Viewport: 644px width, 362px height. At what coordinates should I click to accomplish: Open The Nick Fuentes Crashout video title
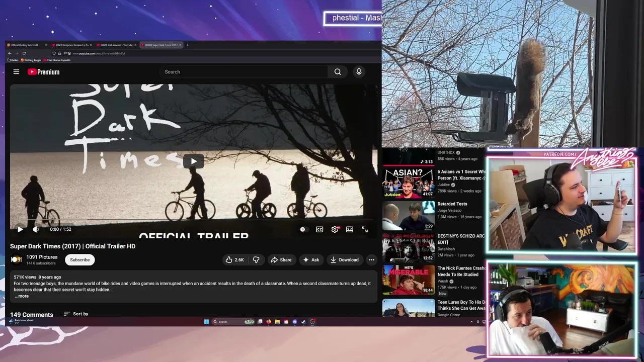tap(461, 271)
